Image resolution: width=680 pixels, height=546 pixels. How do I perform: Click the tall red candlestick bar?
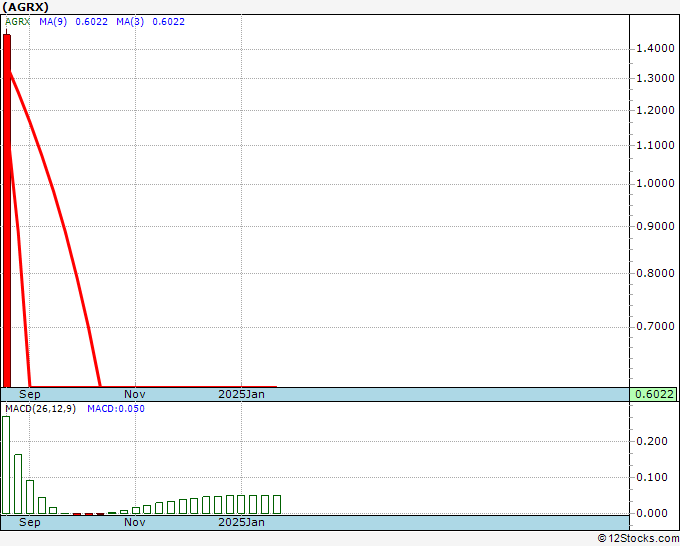click(x=7, y=210)
